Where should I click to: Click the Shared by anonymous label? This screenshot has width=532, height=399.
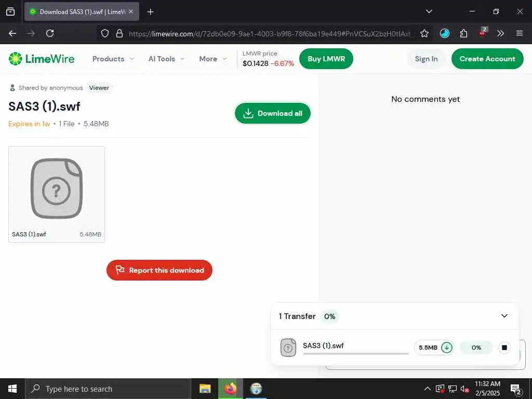(x=50, y=88)
